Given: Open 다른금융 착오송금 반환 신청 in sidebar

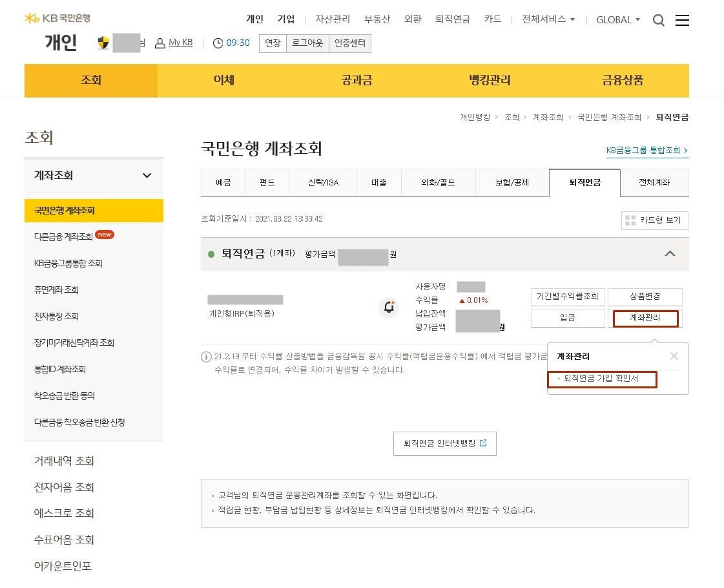Looking at the screenshot, I should pos(79,422).
